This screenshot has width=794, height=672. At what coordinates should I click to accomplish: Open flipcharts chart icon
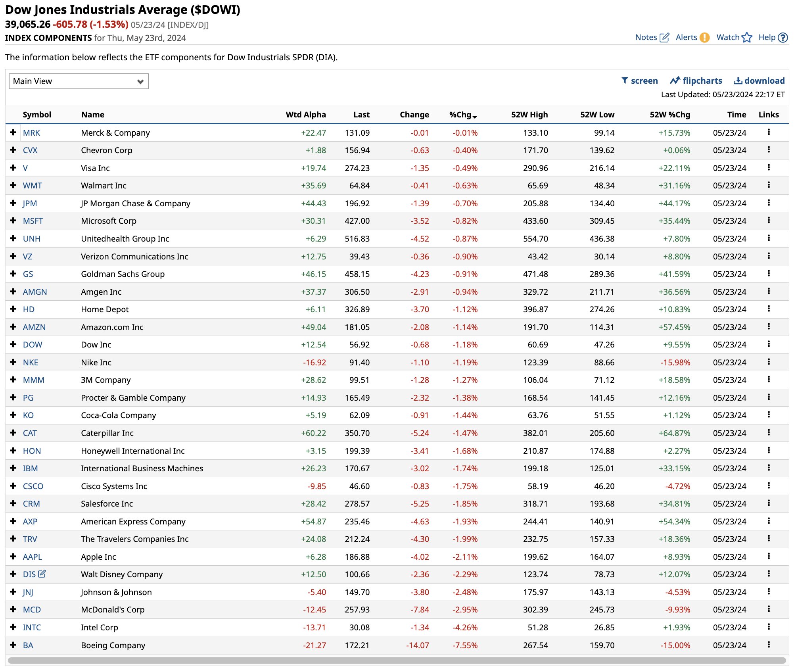click(675, 81)
